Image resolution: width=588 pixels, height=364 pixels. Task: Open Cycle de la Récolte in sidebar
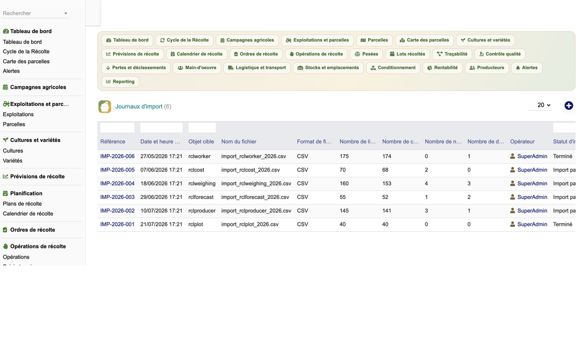(x=26, y=51)
